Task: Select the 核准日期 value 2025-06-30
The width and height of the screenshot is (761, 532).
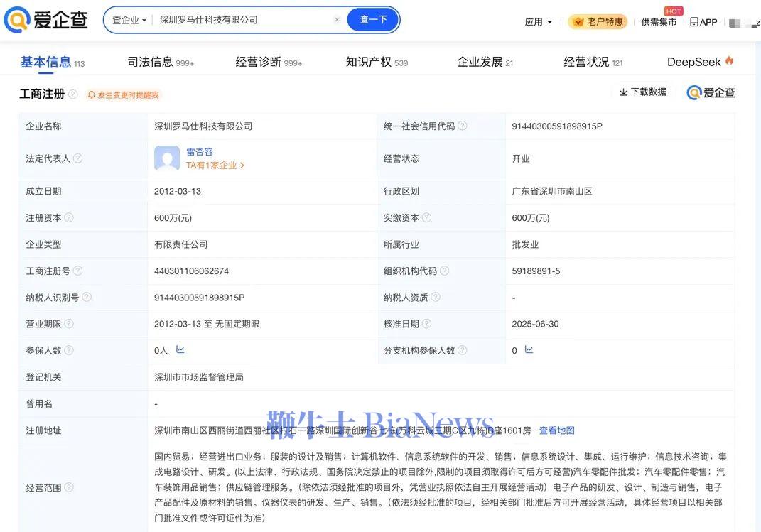Action: click(535, 324)
